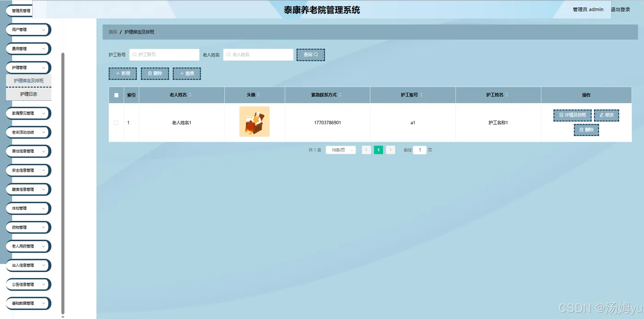Open the 10条/页 page size dropdown

[340, 150]
